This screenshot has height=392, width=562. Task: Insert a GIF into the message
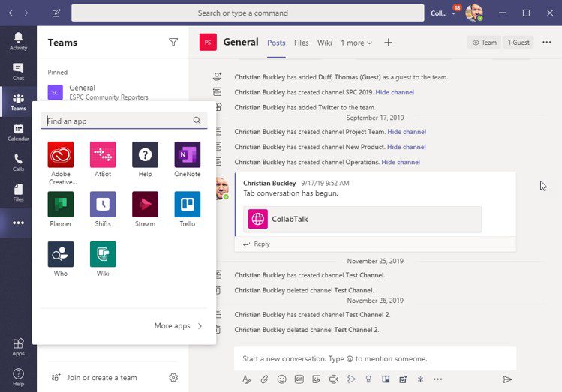point(299,379)
